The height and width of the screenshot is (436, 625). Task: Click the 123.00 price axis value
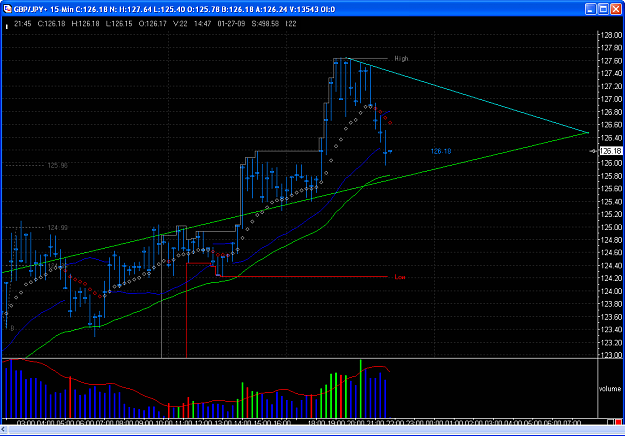pyautogui.click(x=612, y=355)
